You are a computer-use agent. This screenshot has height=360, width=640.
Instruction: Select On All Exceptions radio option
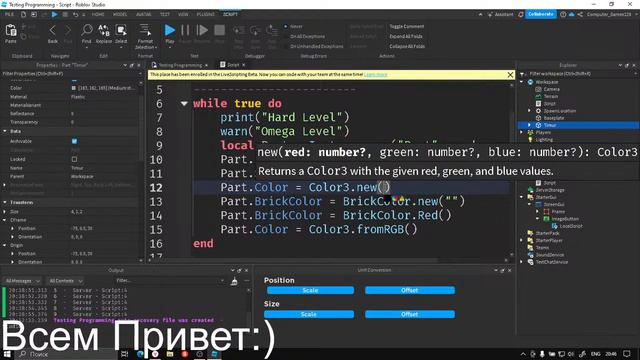tap(286, 36)
